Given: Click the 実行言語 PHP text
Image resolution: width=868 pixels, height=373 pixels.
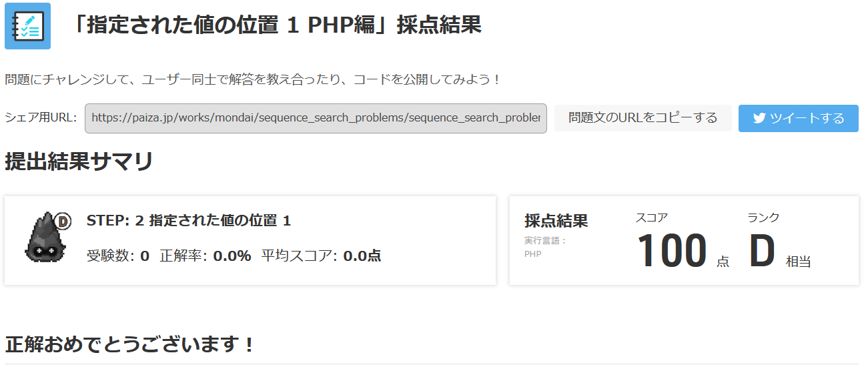Looking at the screenshot, I should click(x=545, y=248).
